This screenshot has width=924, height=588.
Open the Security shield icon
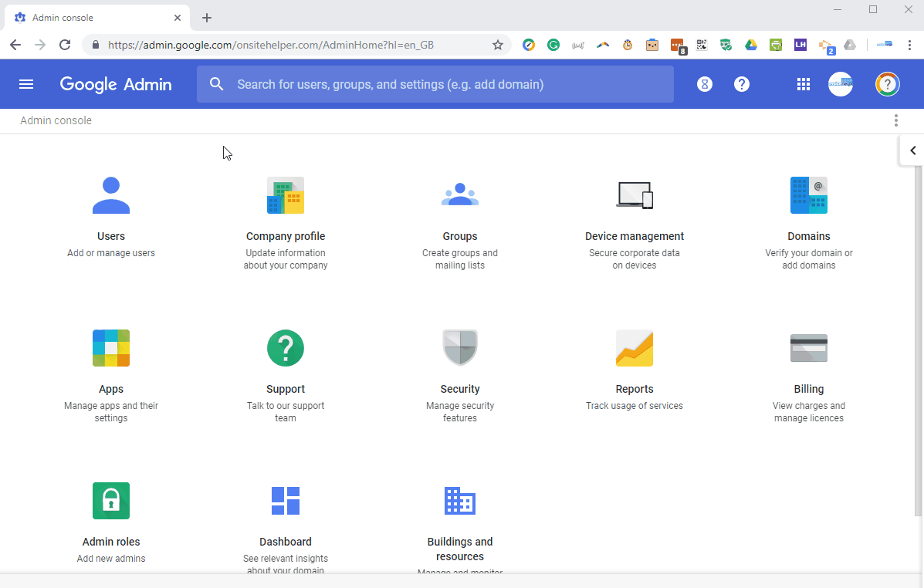click(459, 347)
